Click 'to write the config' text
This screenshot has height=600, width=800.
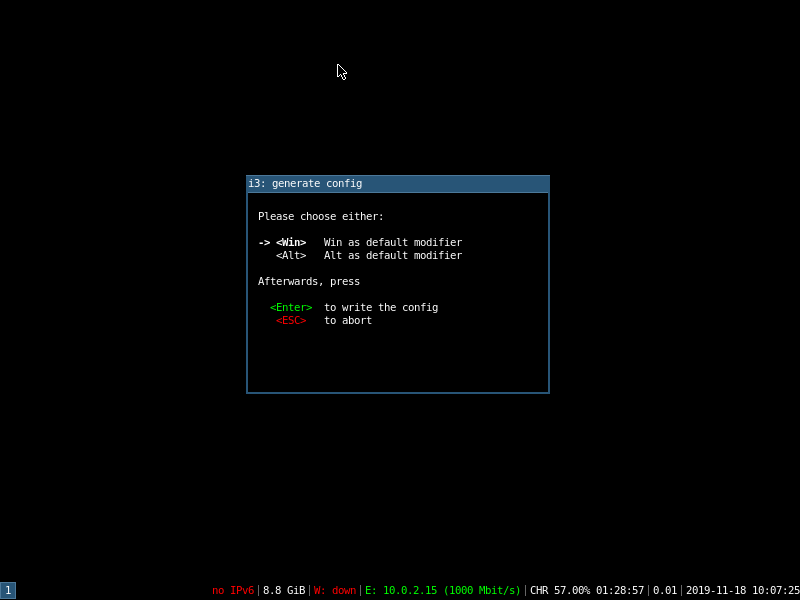click(381, 307)
